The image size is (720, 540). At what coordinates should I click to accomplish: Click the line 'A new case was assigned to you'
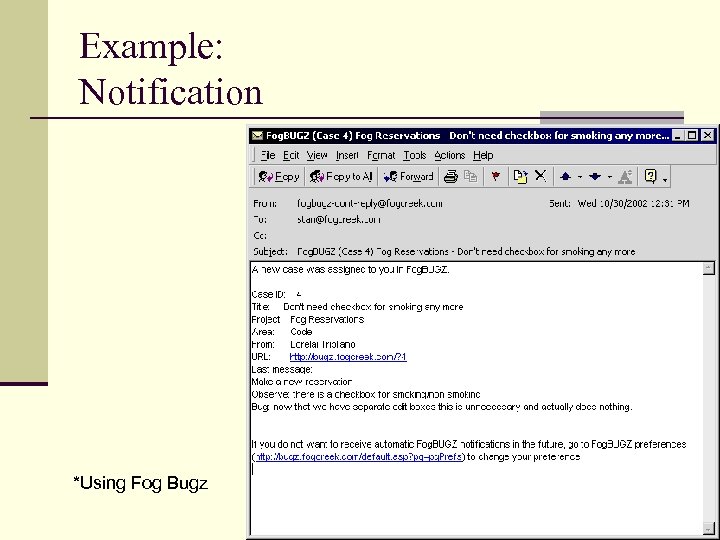tap(350, 270)
